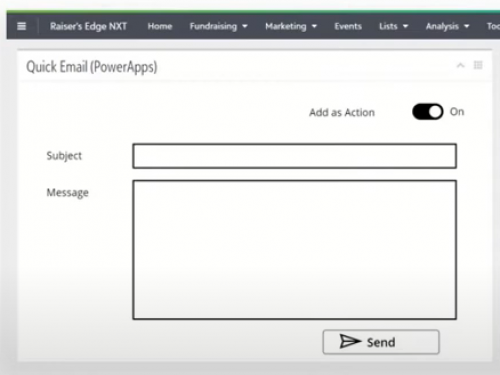Image resolution: width=500 pixels, height=375 pixels.
Task: Expand the Analysis dropdown menu
Action: pyautogui.click(x=447, y=26)
